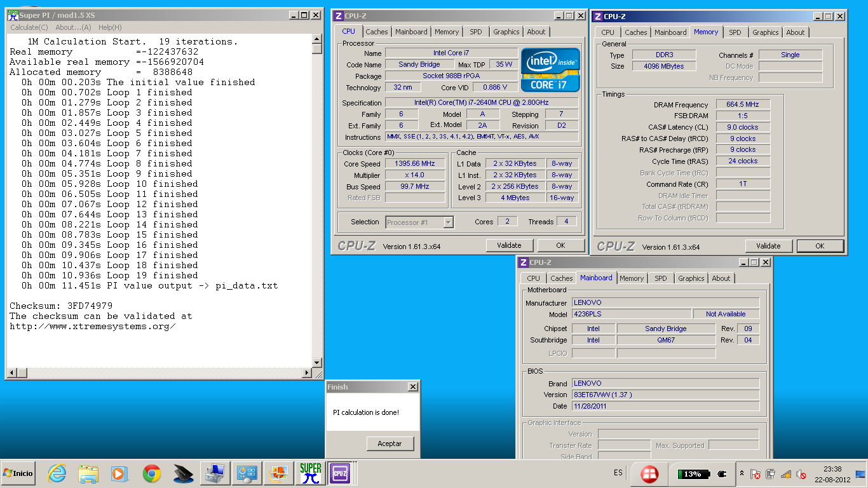Screen dimensions: 868x488
Task: Switch to CPU-Z purple taskbar button
Action: coord(340,473)
